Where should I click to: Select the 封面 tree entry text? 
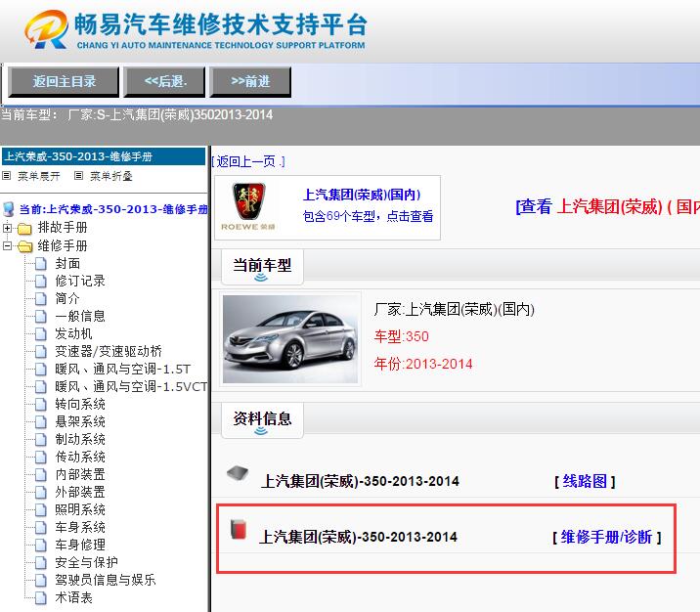[x=67, y=263]
